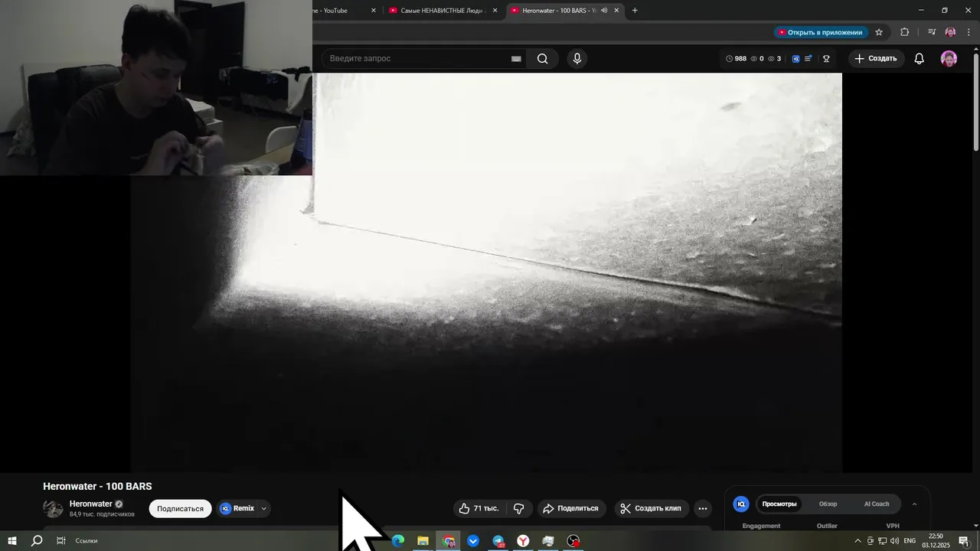Open Telegram from the taskbar
Viewport: 980px width, 551px height.
(498, 541)
